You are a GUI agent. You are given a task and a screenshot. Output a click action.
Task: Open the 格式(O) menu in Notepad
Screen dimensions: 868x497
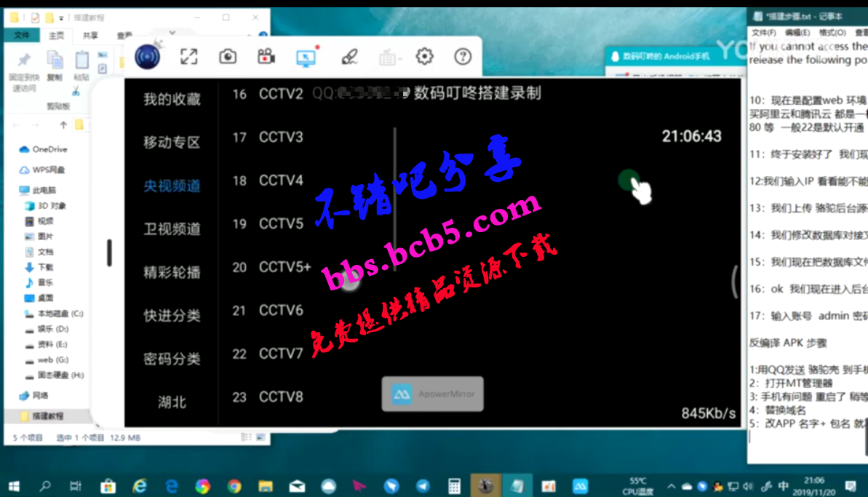click(x=832, y=33)
